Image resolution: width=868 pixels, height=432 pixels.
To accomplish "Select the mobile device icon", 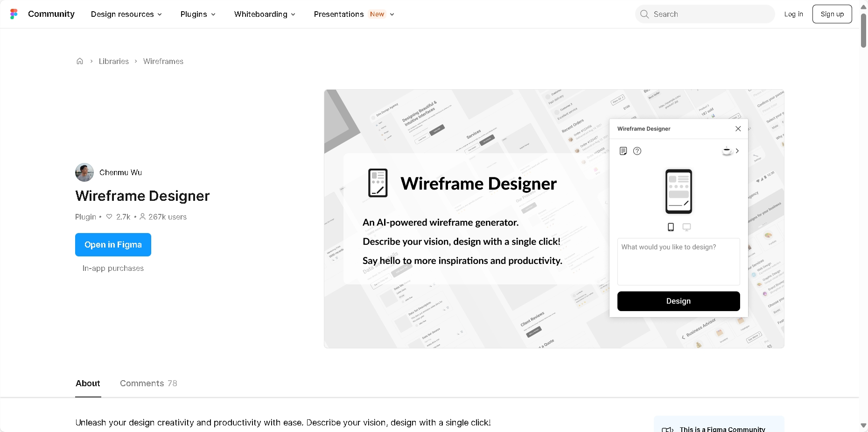I will (x=671, y=227).
